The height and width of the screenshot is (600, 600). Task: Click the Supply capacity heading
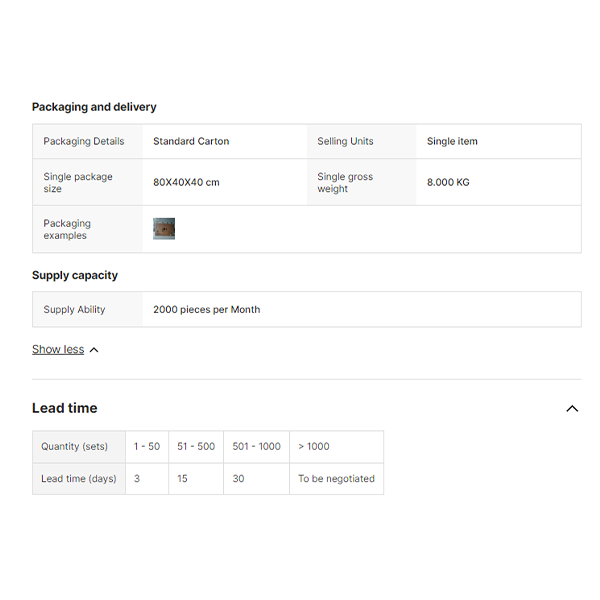75,275
